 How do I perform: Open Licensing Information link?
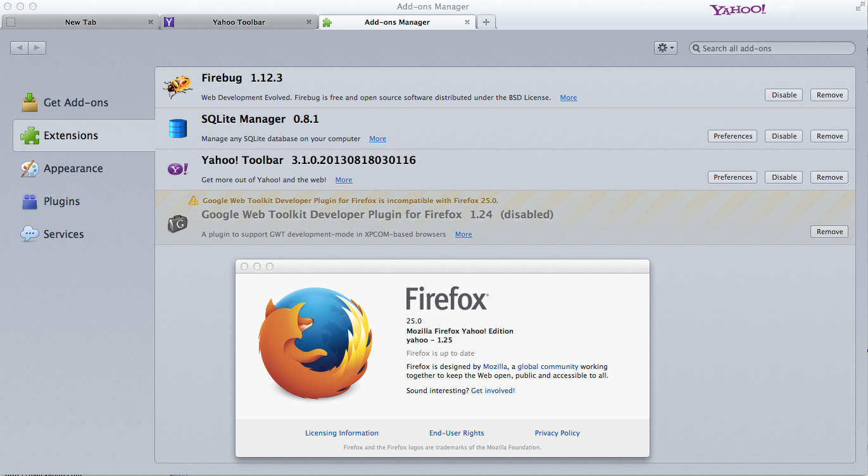tap(342, 433)
